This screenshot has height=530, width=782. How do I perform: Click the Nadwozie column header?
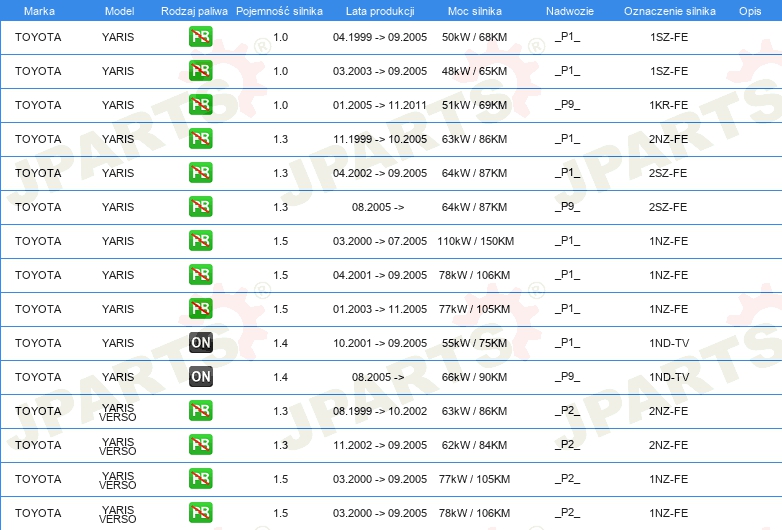570,11
